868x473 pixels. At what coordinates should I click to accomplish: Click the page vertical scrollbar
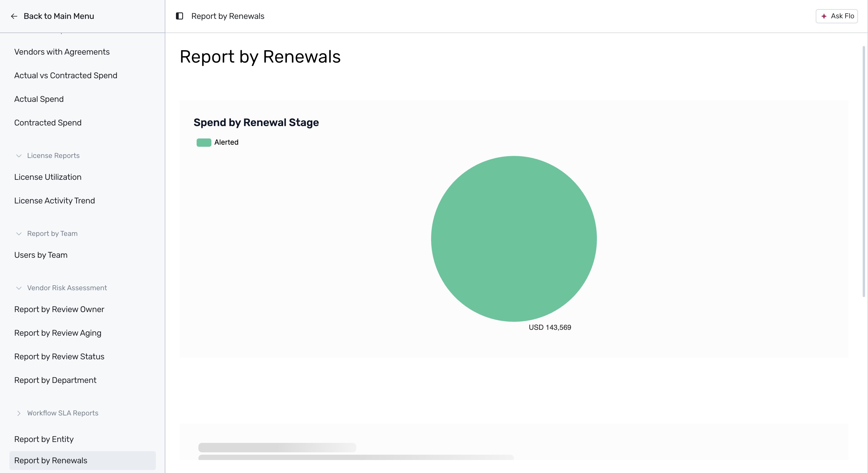tap(864, 171)
